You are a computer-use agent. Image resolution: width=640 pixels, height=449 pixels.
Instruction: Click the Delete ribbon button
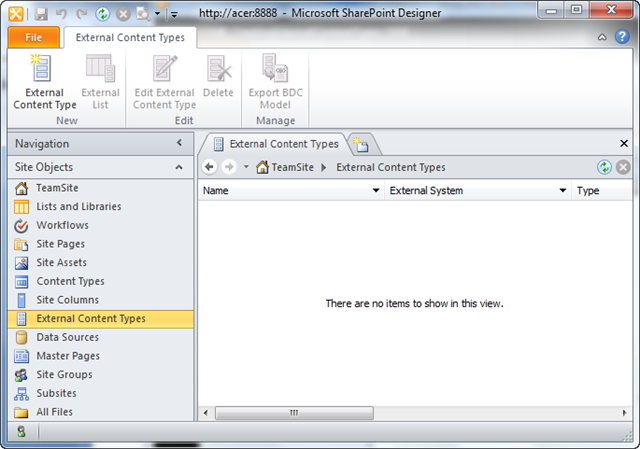[x=218, y=76]
